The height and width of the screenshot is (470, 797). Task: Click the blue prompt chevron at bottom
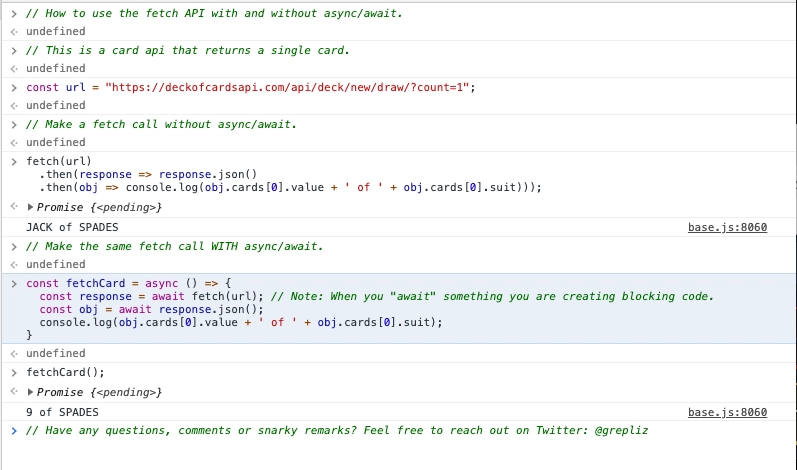[x=14, y=431]
